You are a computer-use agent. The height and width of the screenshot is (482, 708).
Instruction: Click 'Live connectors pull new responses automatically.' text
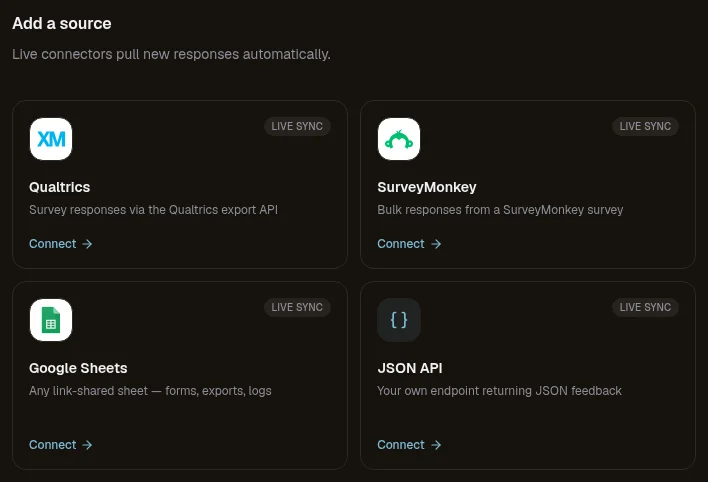pyautogui.click(x=171, y=54)
